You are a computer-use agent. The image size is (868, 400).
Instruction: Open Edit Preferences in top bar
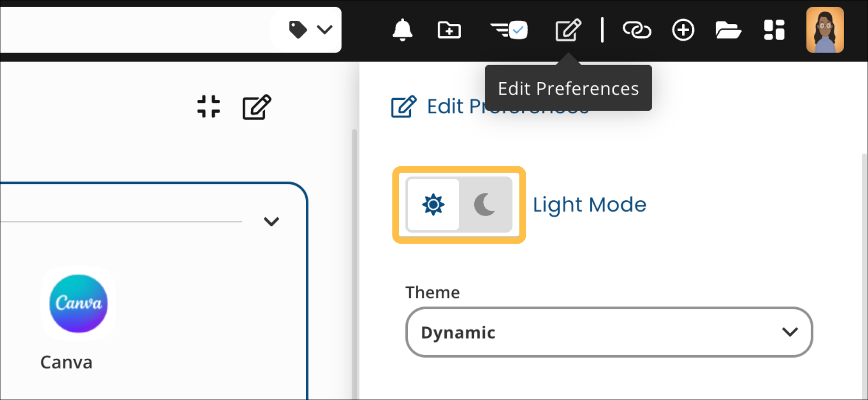[568, 30]
